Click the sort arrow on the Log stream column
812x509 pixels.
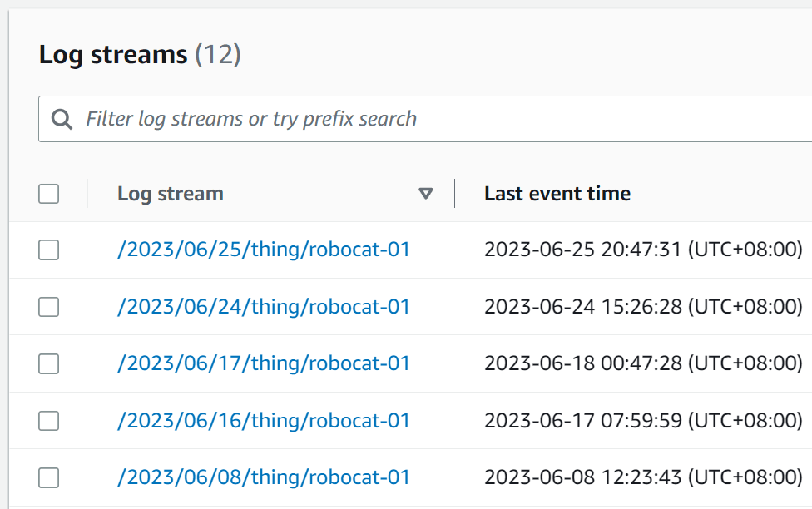point(426,194)
